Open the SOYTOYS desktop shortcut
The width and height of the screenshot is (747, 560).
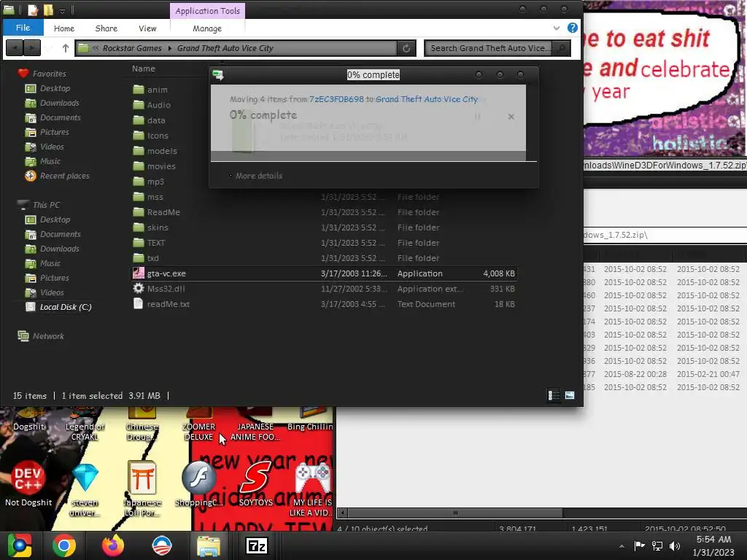256,483
